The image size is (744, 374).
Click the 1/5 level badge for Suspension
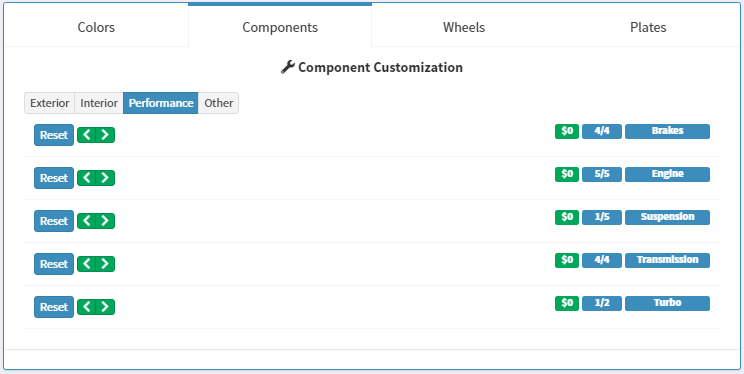(602, 217)
